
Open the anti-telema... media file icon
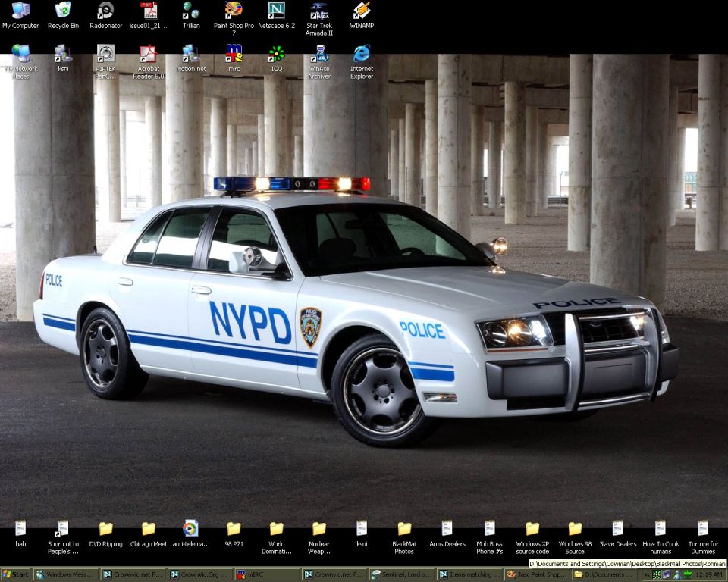[191, 533]
